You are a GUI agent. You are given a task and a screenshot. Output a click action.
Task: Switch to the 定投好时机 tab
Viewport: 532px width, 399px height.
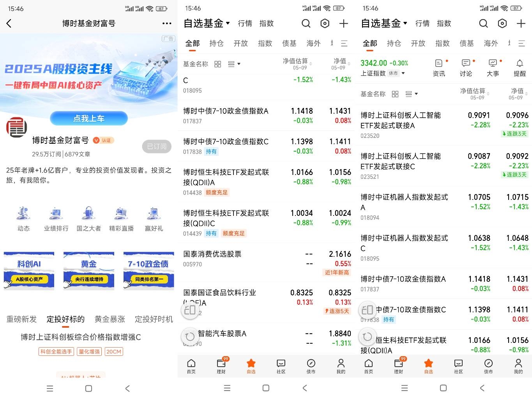154,319
